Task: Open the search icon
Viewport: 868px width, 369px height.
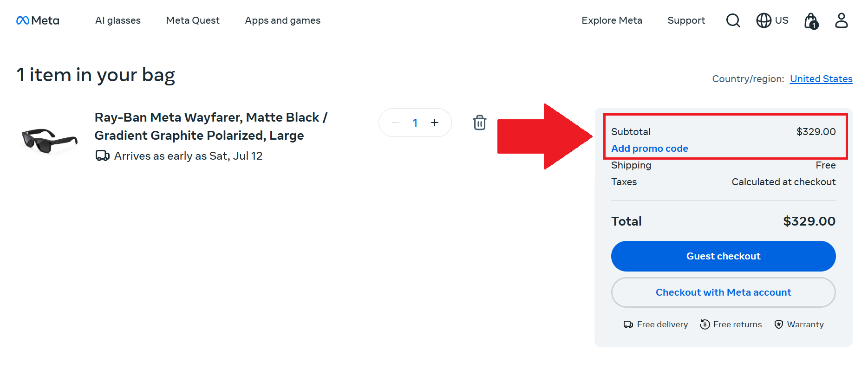Action: click(733, 20)
